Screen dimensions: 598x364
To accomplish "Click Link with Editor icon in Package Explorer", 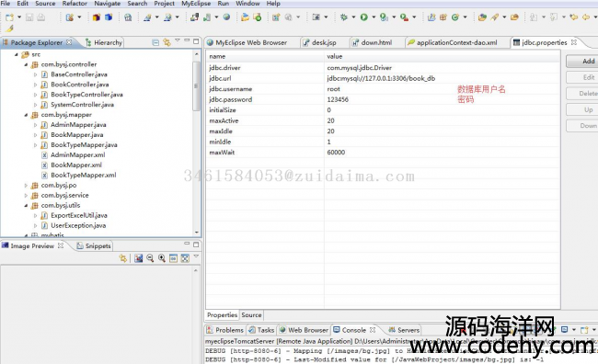I will tap(167, 42).
